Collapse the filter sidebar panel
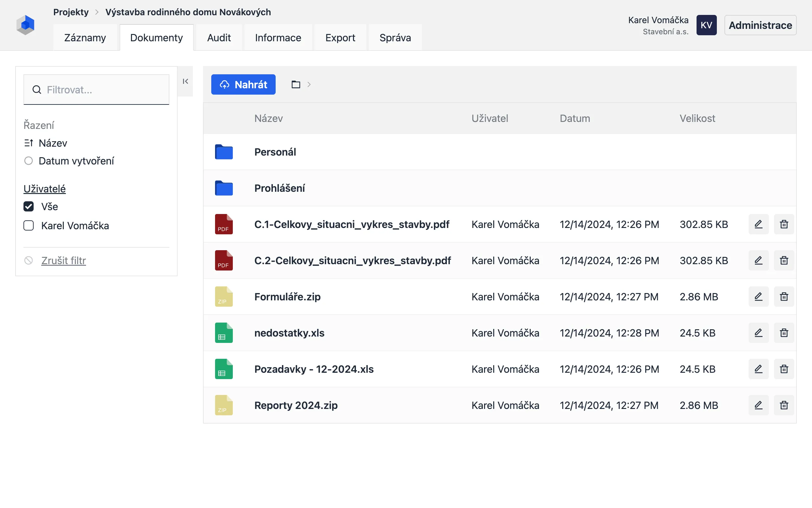Viewport: 812px width, 508px height. click(x=186, y=81)
